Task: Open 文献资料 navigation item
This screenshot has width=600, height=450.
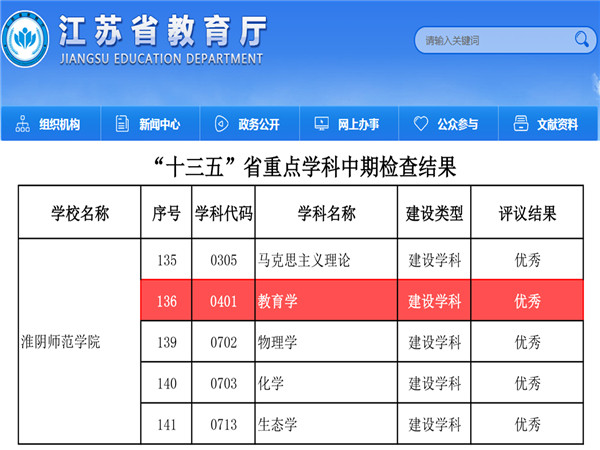Action: (557, 125)
